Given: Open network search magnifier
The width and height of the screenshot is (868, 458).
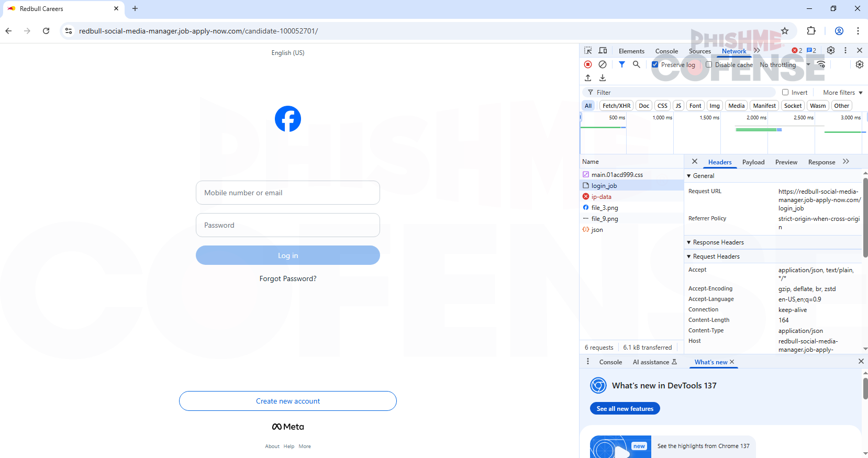Looking at the screenshot, I should point(636,64).
